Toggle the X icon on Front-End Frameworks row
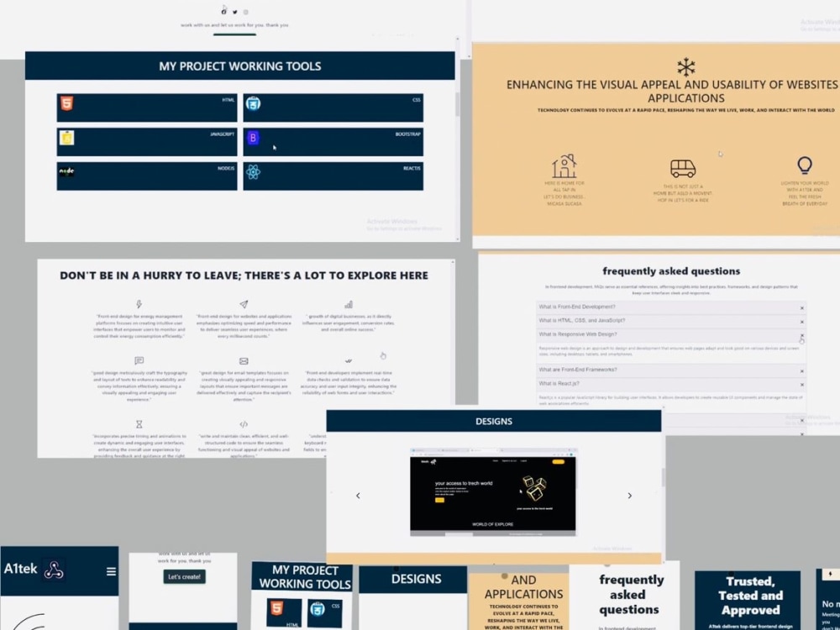Screen dimensions: 840x630 802,371
